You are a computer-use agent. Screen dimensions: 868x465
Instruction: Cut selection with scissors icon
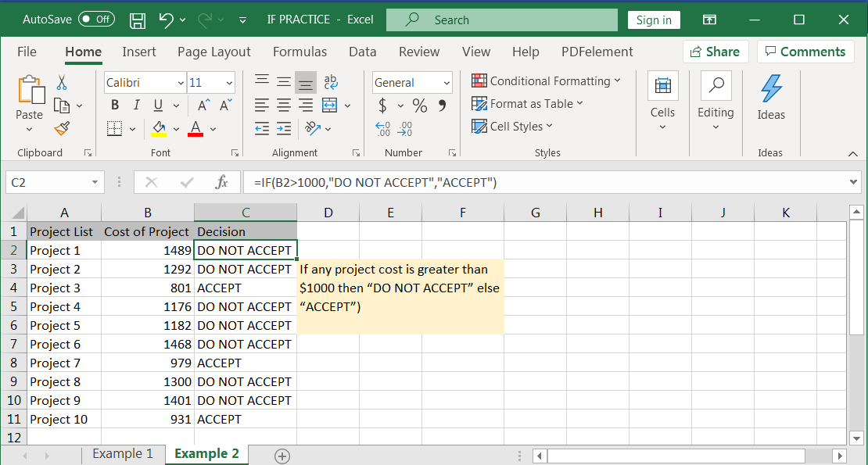point(62,83)
